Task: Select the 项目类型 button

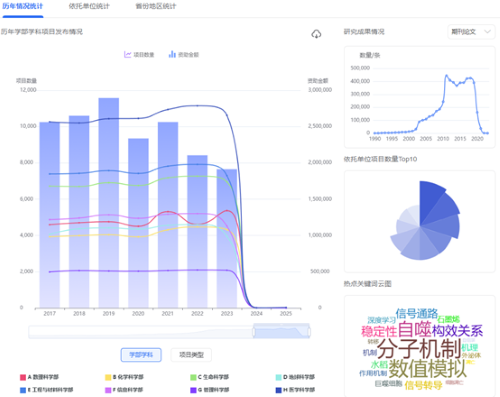Action: [x=191, y=355]
